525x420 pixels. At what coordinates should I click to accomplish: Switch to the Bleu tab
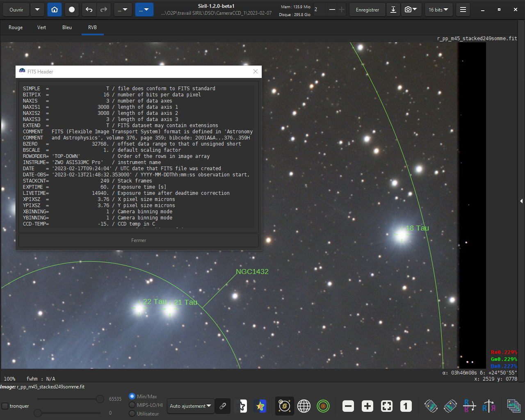(67, 27)
